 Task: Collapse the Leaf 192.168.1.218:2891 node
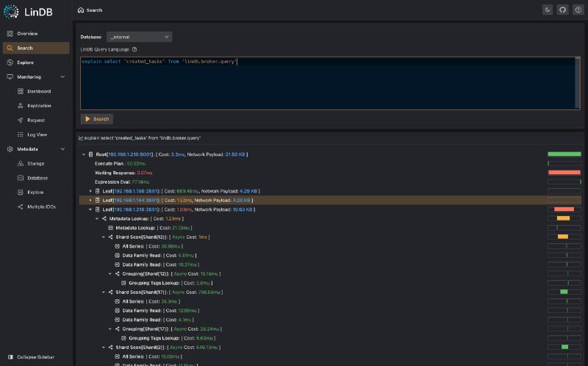(90, 209)
